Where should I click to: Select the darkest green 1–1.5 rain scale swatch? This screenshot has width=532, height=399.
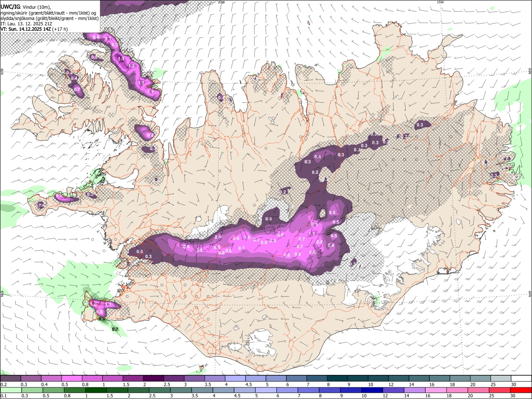pyautogui.click(x=96, y=390)
